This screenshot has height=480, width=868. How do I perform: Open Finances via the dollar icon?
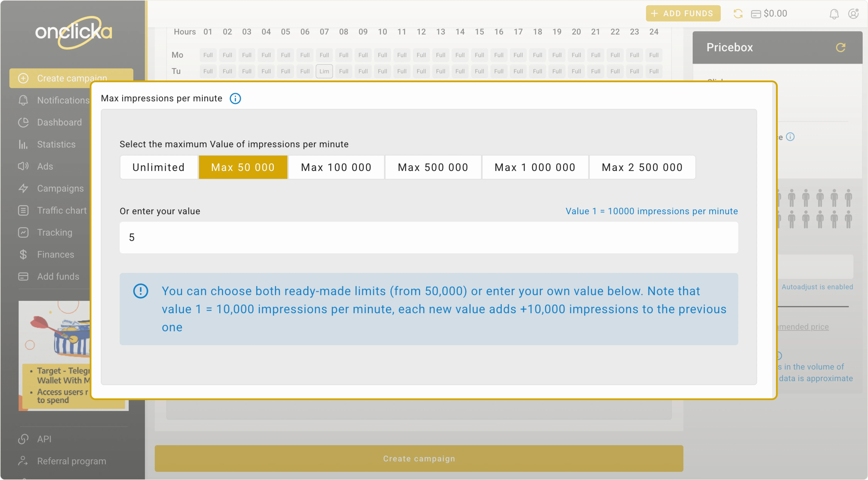point(23,255)
